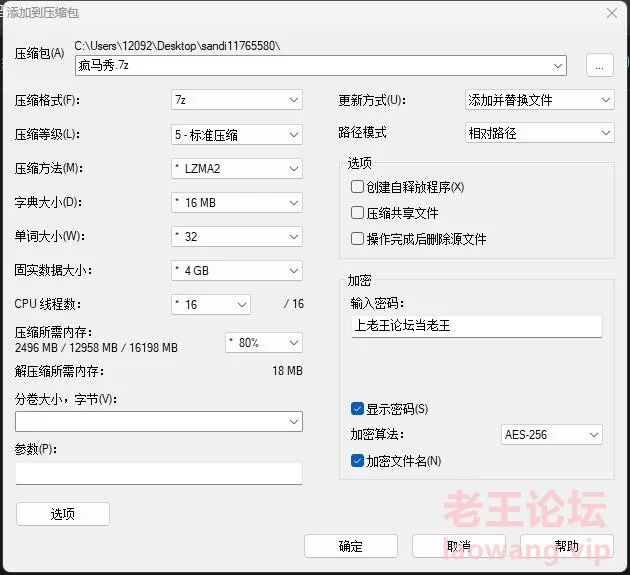Image resolution: width=630 pixels, height=575 pixels.
Task: Open the 路径模式 相对路径 dropdown
Action: [540, 133]
